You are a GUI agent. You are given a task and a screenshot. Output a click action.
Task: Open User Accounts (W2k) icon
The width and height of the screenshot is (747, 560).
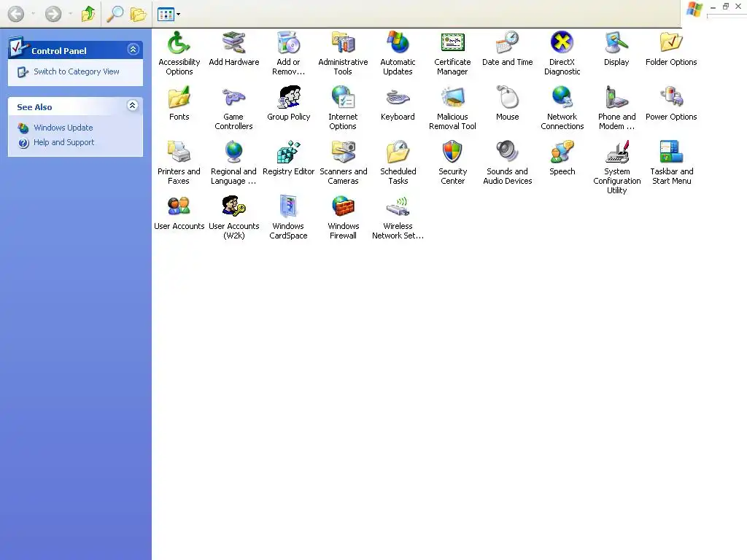pyautogui.click(x=234, y=207)
